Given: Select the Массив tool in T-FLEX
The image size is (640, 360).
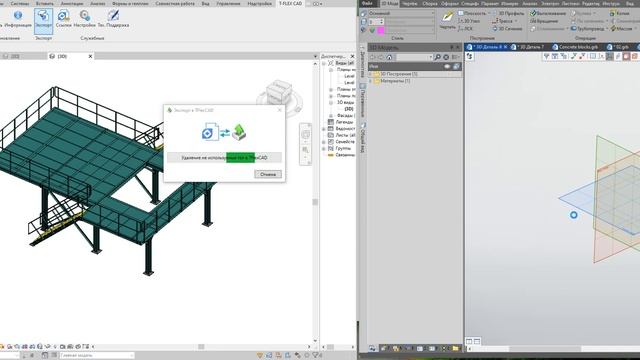Looking at the screenshot, I should [x=621, y=29].
